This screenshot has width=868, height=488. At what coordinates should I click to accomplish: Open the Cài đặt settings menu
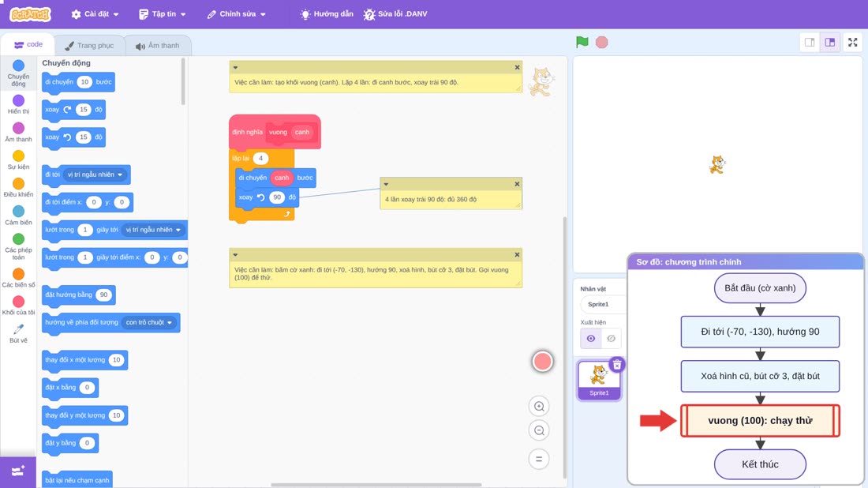(95, 14)
